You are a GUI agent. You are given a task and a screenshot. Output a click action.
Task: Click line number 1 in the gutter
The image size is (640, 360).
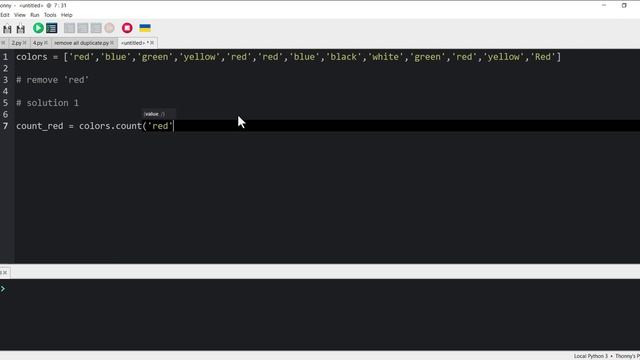click(5, 57)
